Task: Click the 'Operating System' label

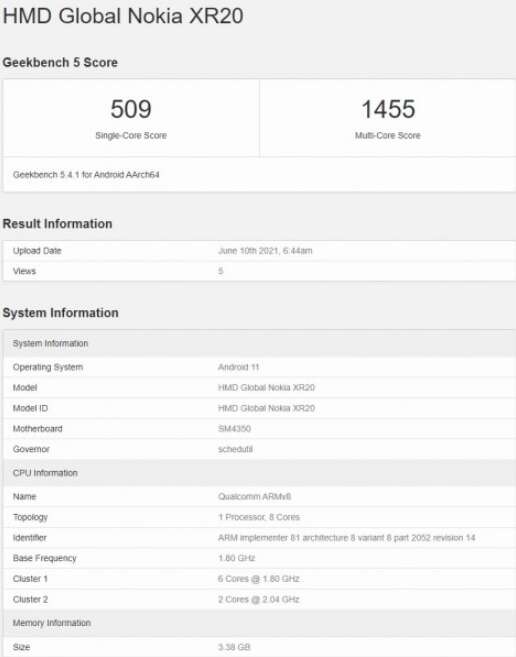Action: coord(48,367)
